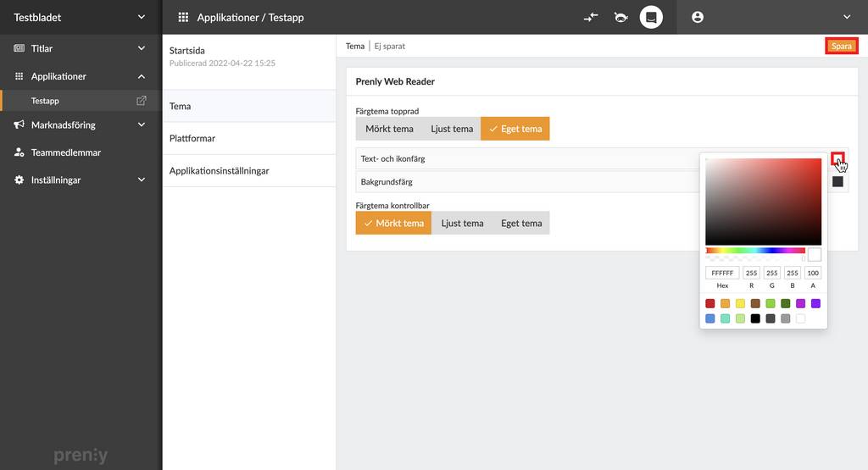The height and width of the screenshot is (470, 868).
Task: Pick the blue preset color swatch
Action: click(x=710, y=318)
